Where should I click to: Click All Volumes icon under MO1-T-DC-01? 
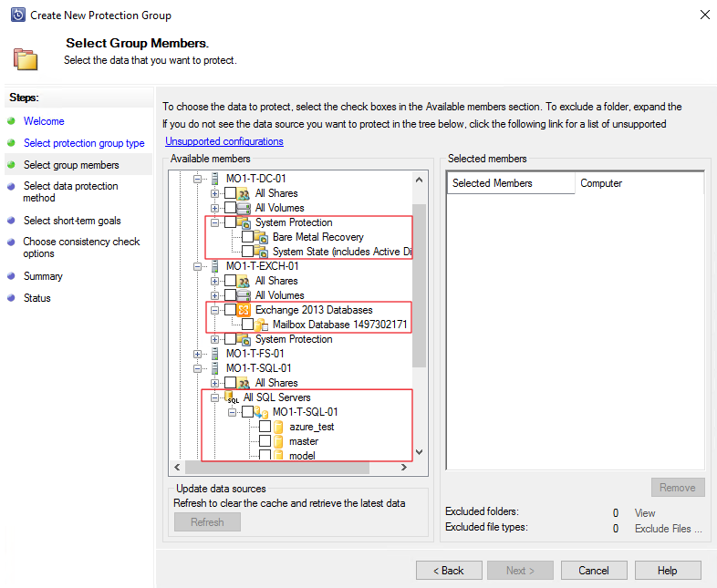244,208
